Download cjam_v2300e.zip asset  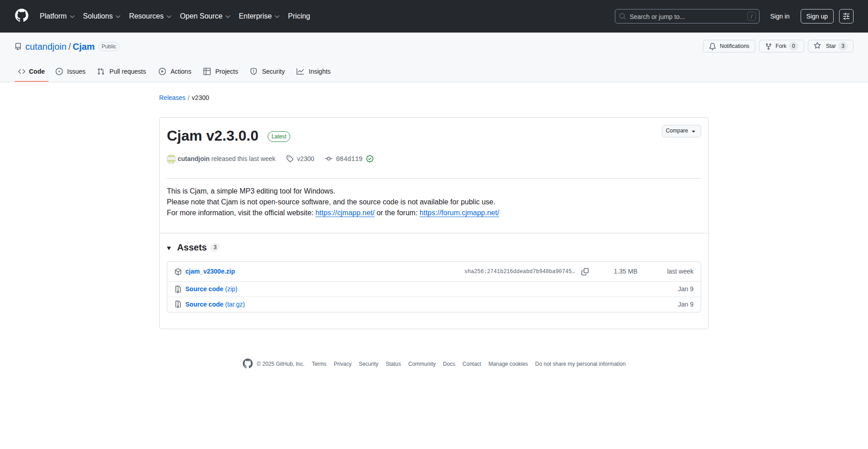point(210,271)
